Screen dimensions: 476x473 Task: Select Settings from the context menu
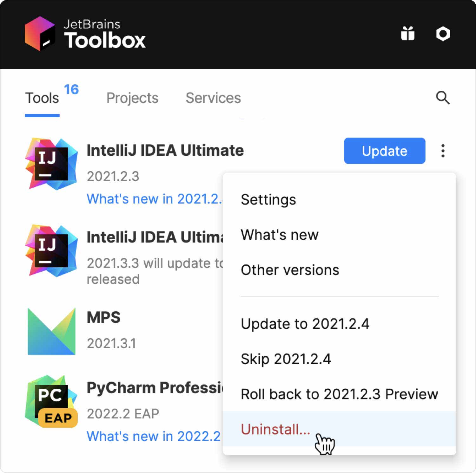pos(268,200)
